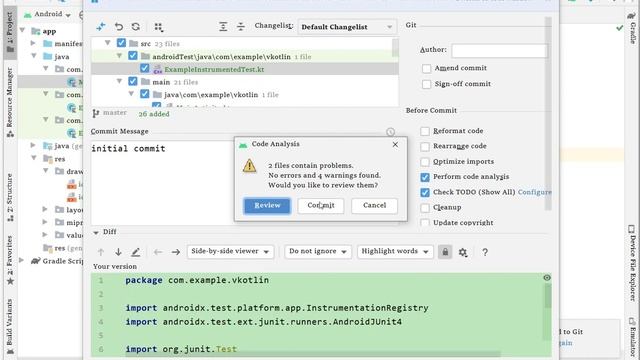Collapse the res folder in project tree
This screenshot has width=640, height=360.
(34, 158)
